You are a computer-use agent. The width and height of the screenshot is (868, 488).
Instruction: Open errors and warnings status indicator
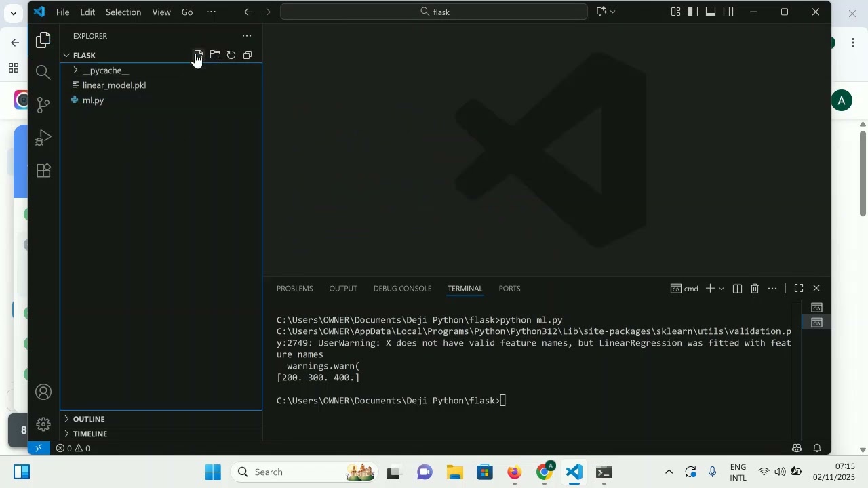pos(73,448)
